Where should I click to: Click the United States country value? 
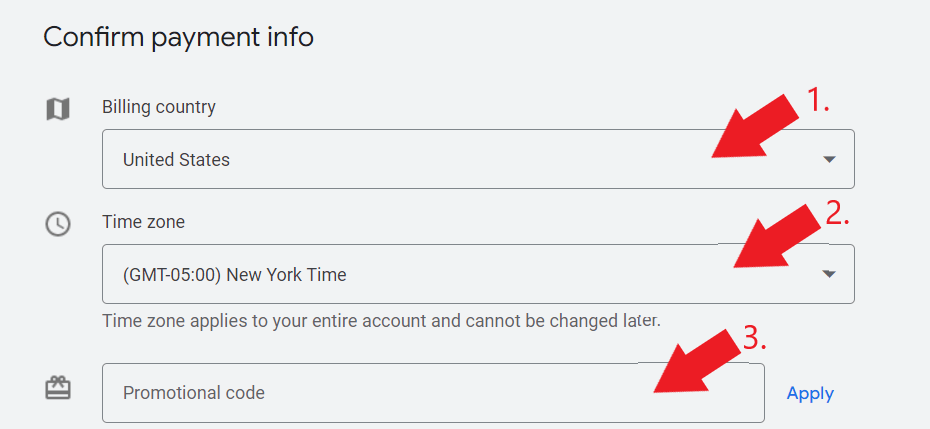point(176,159)
